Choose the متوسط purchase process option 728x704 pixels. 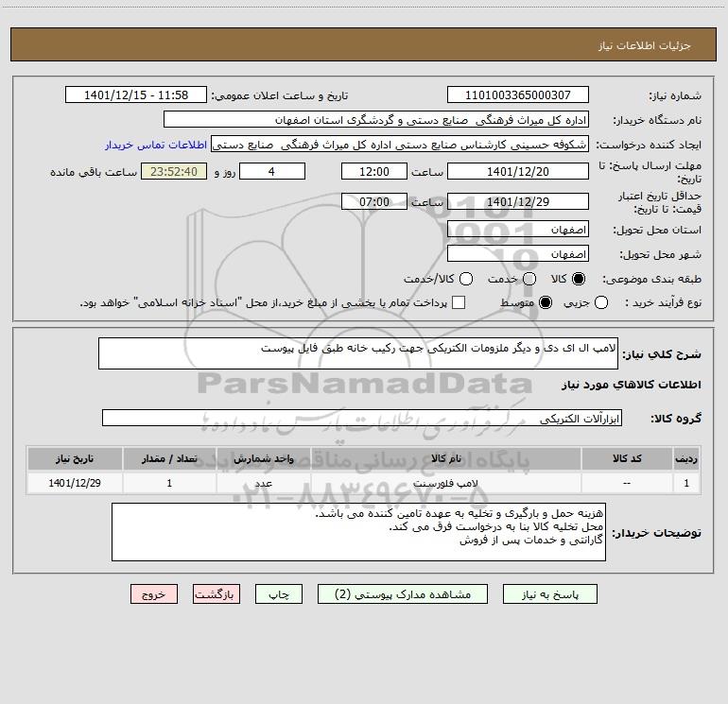click(546, 302)
